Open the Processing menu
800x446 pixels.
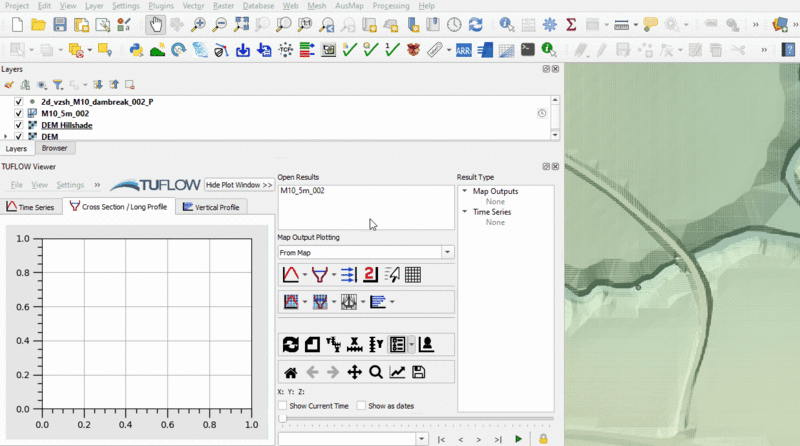point(390,6)
